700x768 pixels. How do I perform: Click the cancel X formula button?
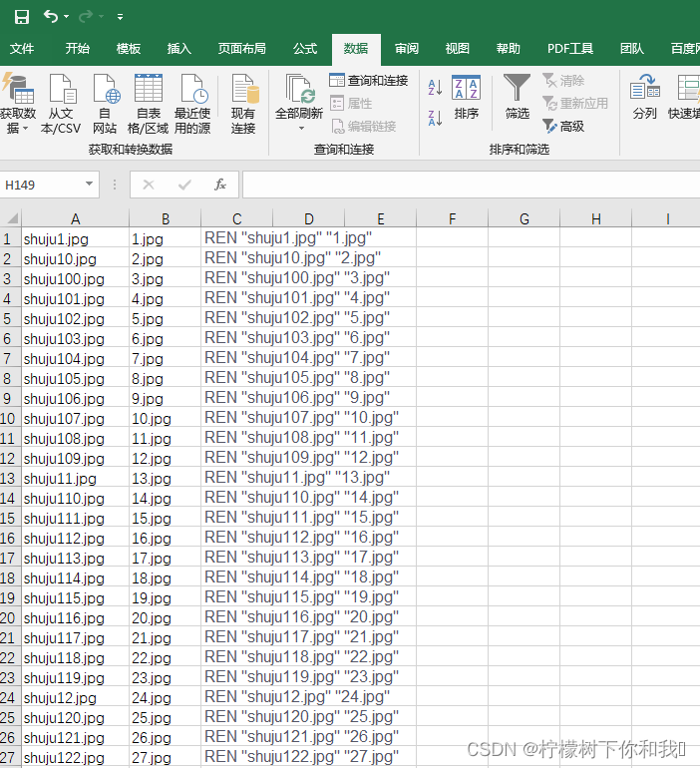coord(149,185)
